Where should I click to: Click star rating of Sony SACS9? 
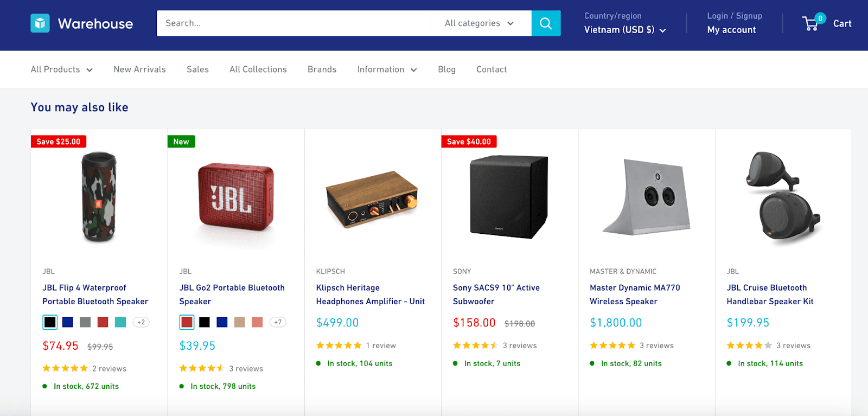tap(475, 345)
